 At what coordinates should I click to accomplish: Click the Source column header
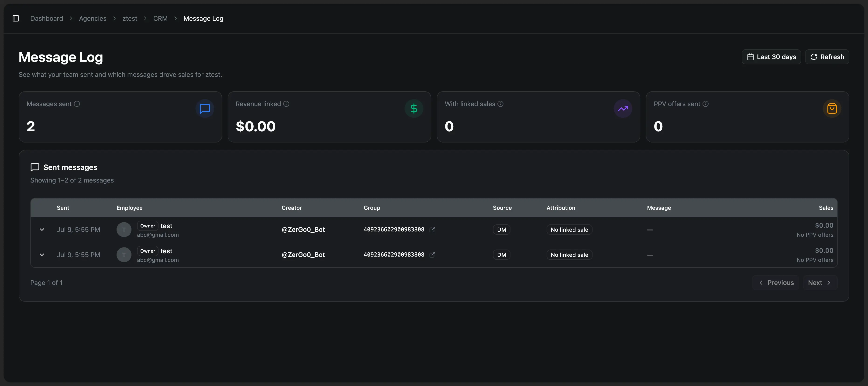coord(502,208)
